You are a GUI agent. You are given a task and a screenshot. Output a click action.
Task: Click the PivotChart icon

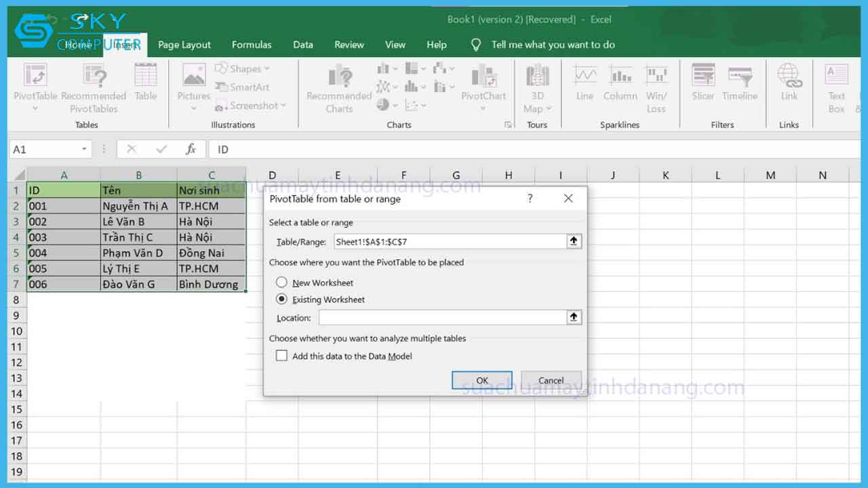(484, 76)
